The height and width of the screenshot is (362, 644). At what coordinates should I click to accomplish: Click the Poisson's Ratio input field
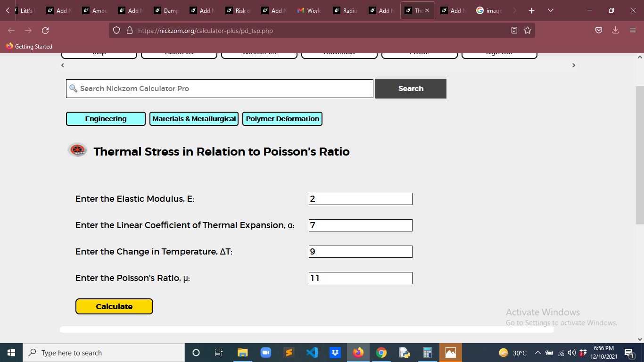pos(361,278)
